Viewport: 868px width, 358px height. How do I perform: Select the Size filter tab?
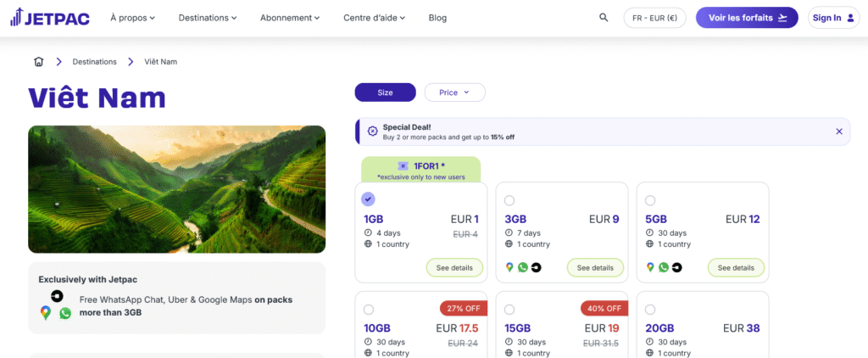(x=385, y=92)
